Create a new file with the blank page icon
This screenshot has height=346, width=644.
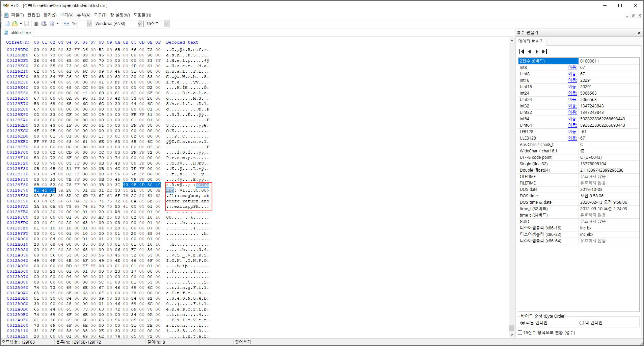(7, 24)
